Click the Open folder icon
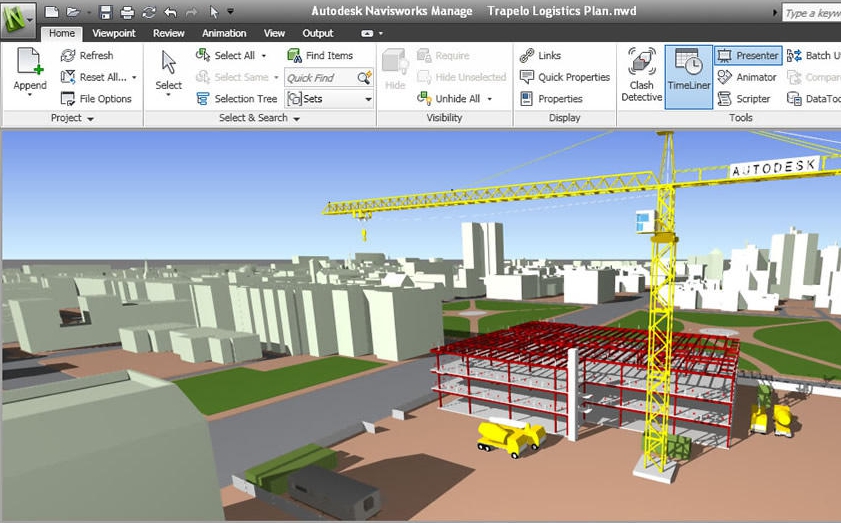The height and width of the screenshot is (523, 841). point(73,12)
